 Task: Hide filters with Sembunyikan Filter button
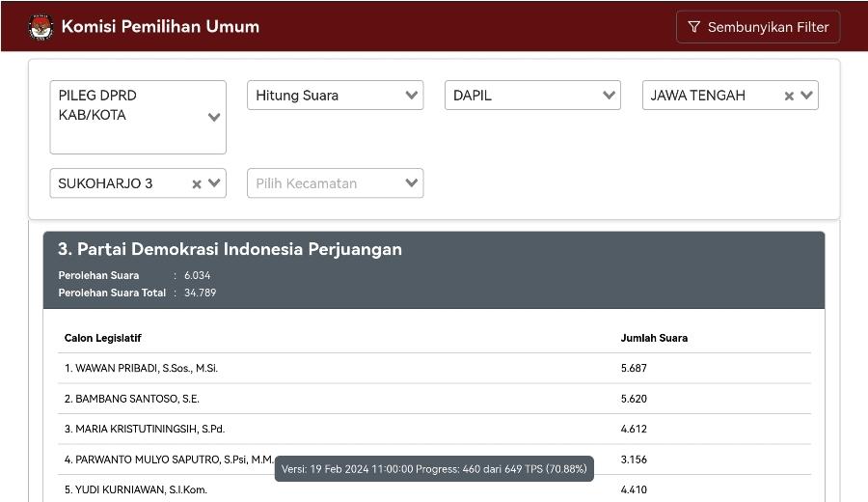758,27
